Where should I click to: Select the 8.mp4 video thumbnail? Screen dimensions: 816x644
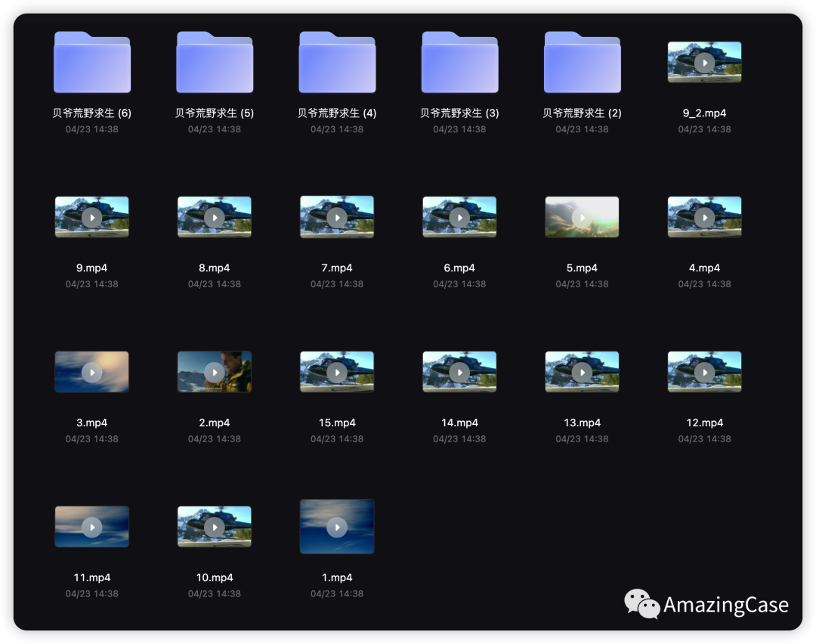point(215,217)
